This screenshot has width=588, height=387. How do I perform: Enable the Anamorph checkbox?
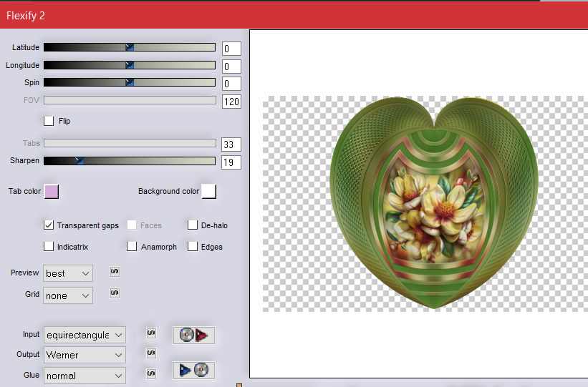coord(132,247)
